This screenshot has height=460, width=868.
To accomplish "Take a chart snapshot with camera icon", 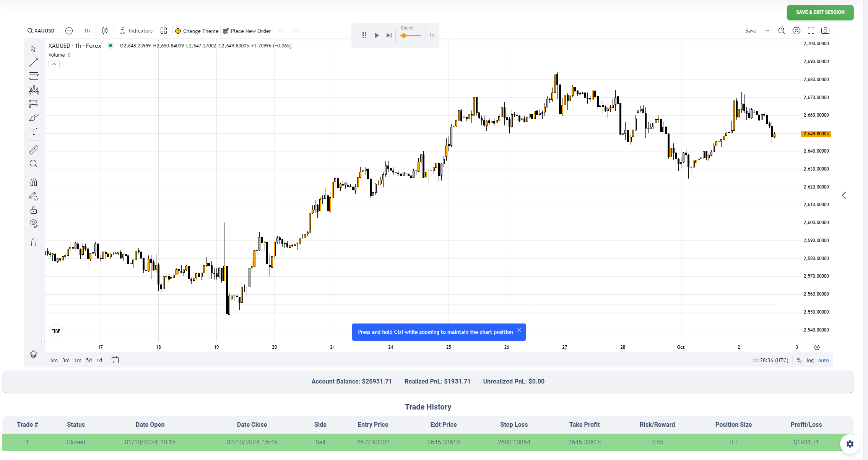I will (825, 31).
